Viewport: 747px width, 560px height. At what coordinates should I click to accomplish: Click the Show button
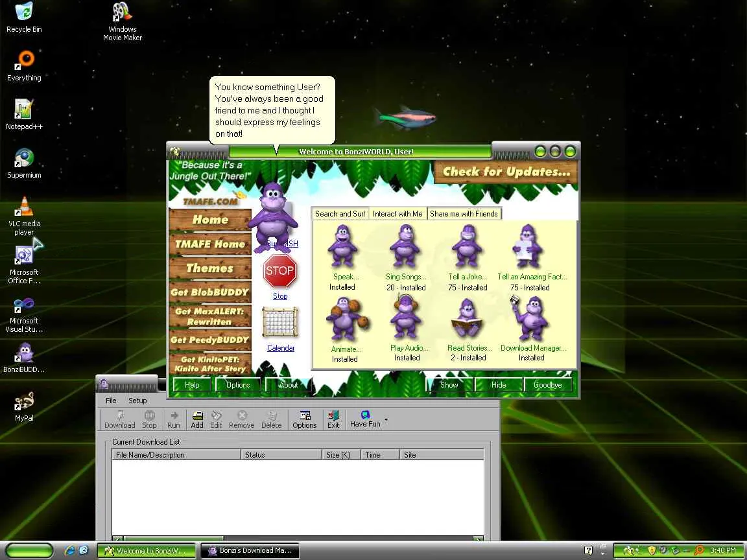tap(449, 385)
